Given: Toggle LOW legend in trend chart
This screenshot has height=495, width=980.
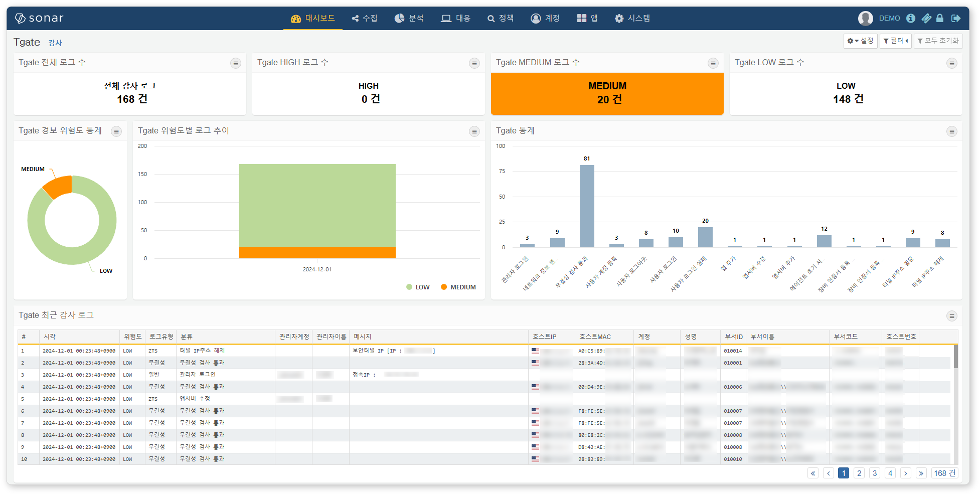Looking at the screenshot, I should click(x=418, y=287).
